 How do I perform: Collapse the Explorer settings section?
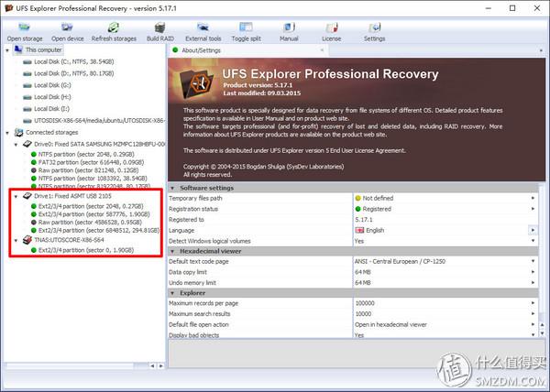(172, 293)
